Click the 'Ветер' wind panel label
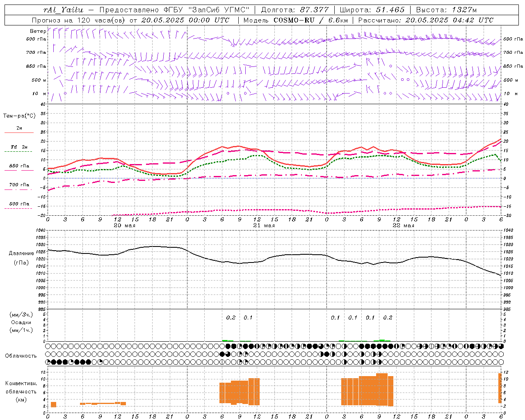The width and height of the screenshot is (525, 420). pos(38,31)
